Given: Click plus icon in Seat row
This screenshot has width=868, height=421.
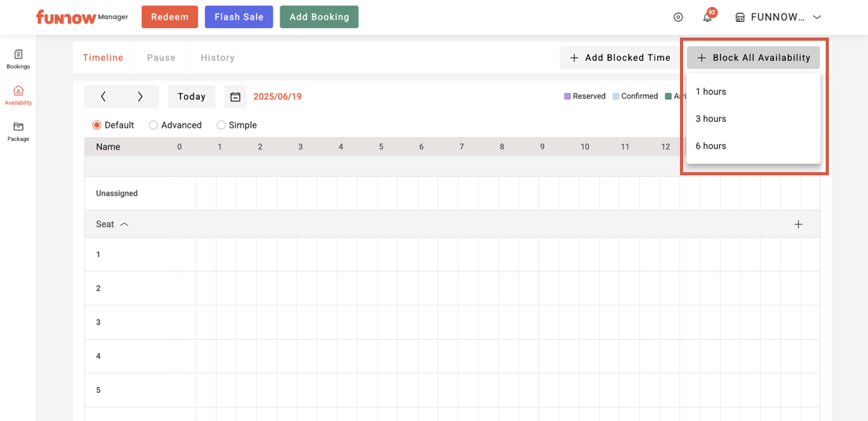Looking at the screenshot, I should [798, 225].
